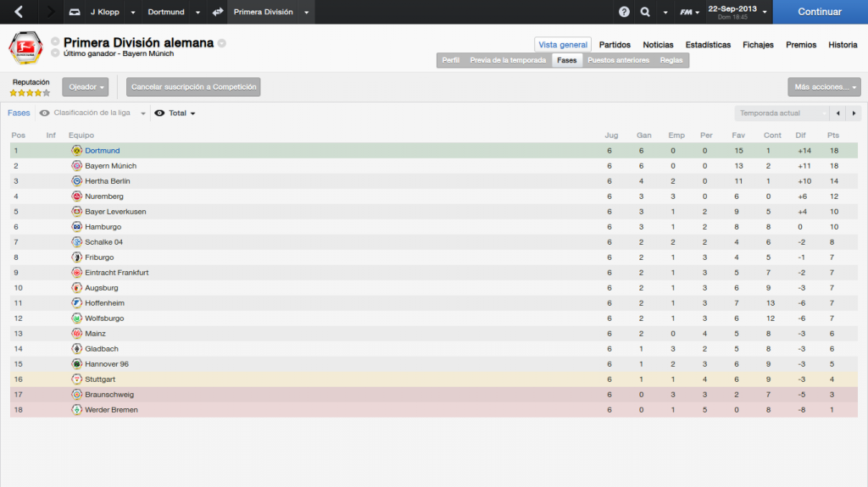
Task: Click the swap arrows icon beside Dortmund
Action: (x=218, y=12)
